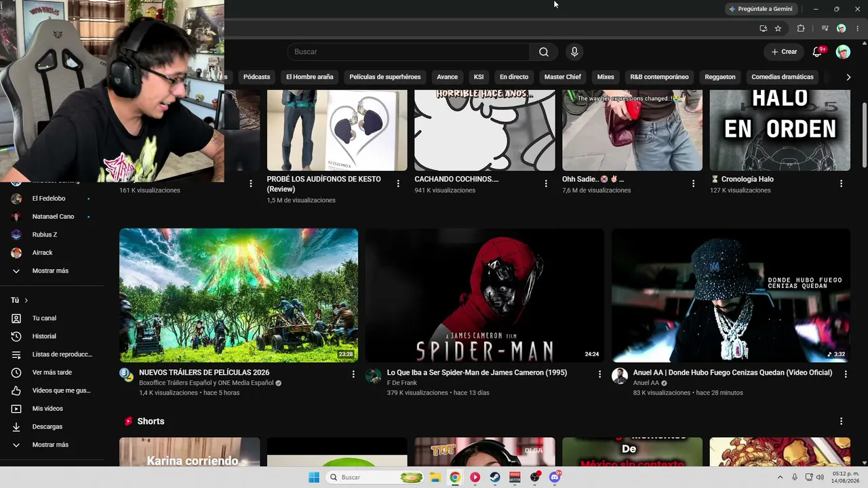Open options for Ohh Sadie video
The image size is (868, 488).
(x=693, y=184)
